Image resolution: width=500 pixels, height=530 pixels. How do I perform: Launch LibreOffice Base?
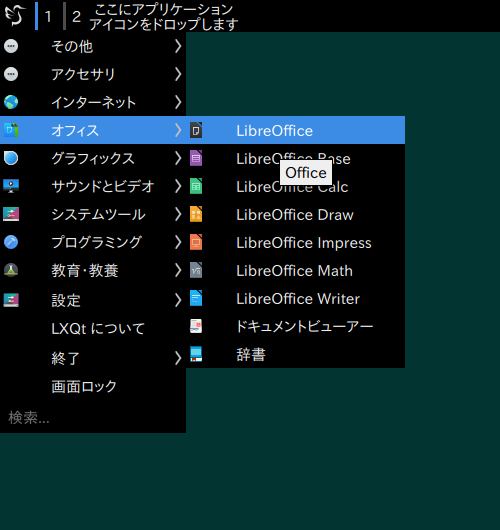[x=295, y=158]
